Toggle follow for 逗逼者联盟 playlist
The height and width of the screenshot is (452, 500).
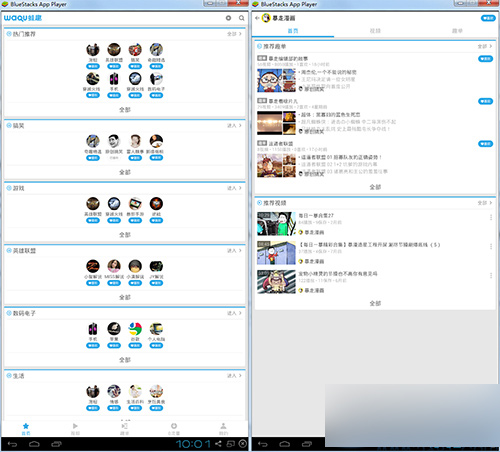click(485, 144)
